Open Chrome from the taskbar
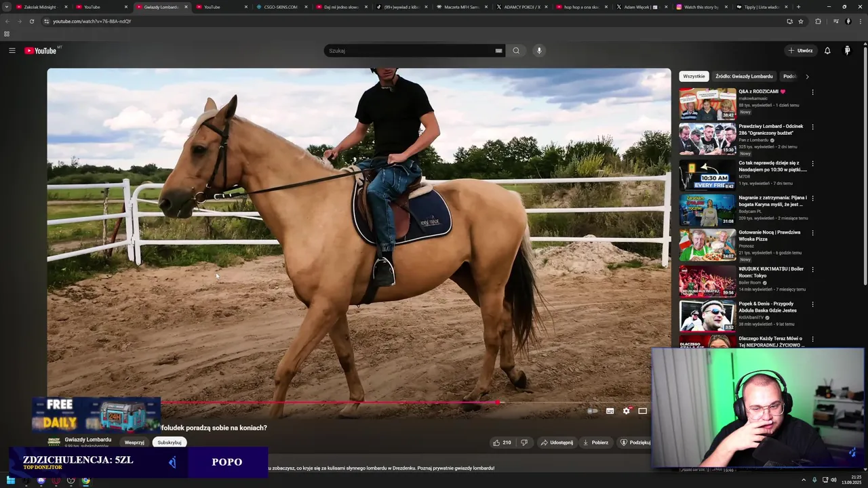Image resolution: width=868 pixels, height=488 pixels. (x=85, y=481)
